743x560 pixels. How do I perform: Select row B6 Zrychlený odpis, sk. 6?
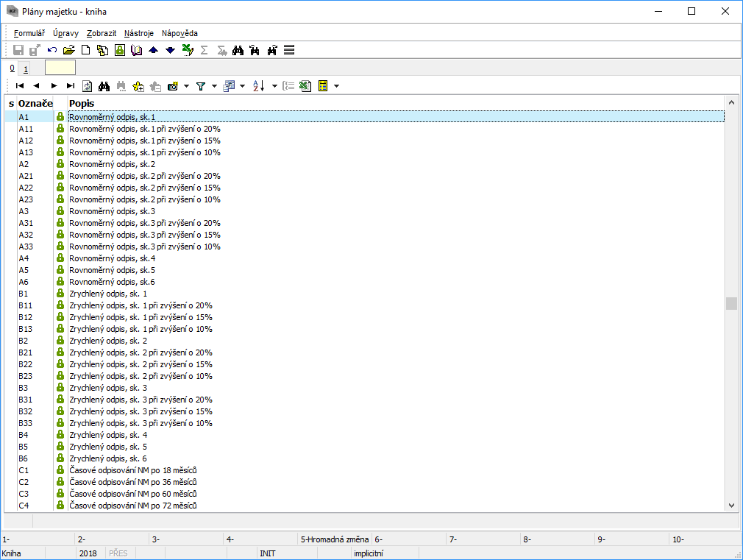tap(365, 458)
